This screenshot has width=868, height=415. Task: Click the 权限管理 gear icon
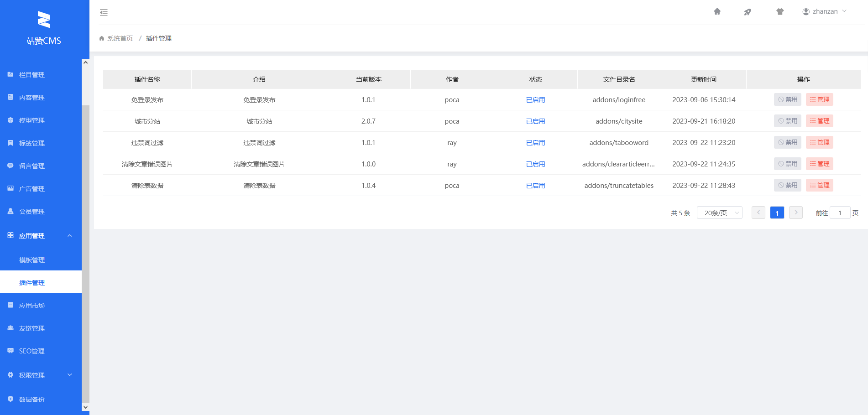click(10, 375)
